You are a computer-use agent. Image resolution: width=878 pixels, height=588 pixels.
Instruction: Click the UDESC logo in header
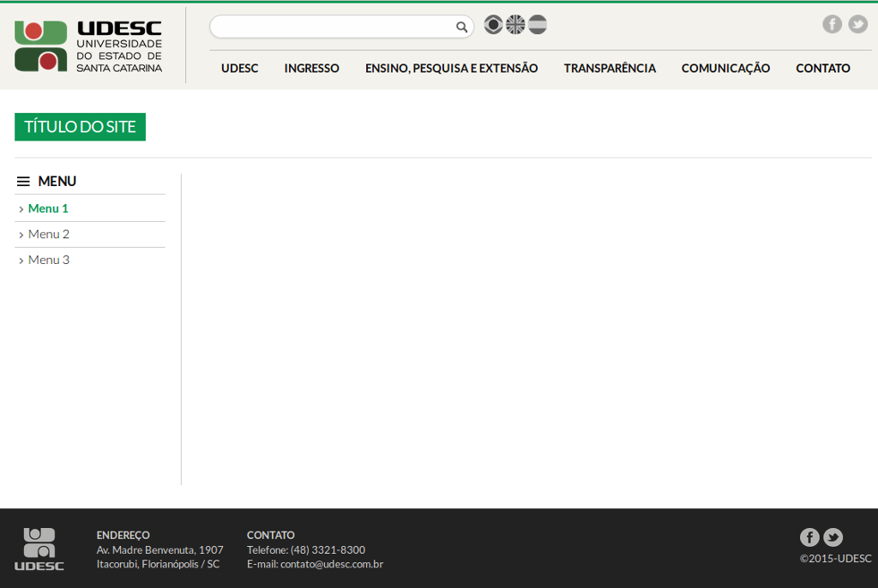coord(88,46)
